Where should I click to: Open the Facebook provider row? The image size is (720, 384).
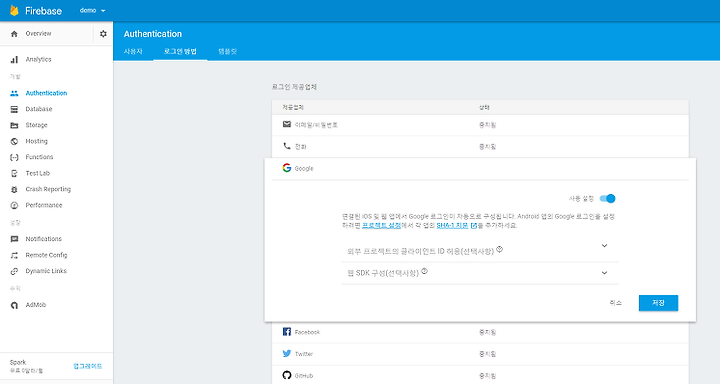coord(480,332)
